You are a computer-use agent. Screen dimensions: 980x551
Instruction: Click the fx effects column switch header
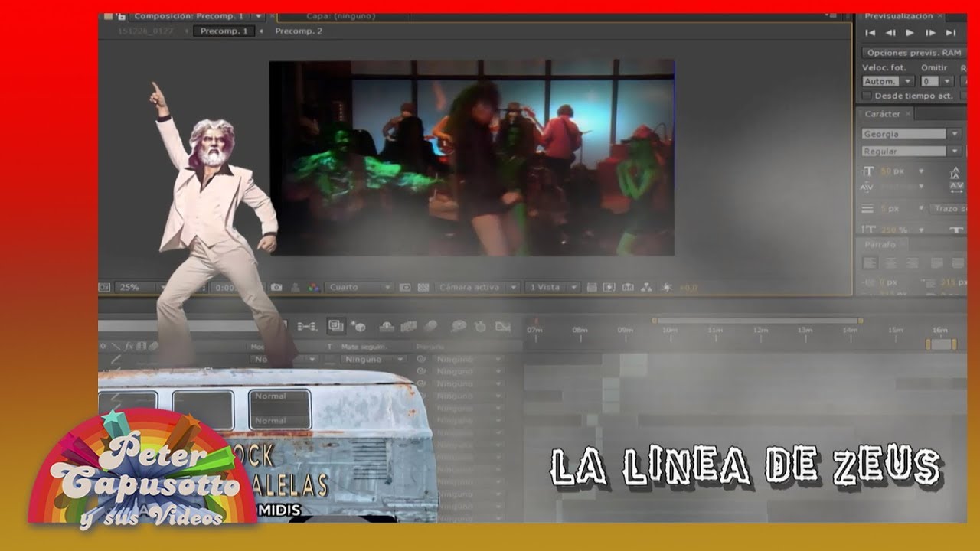(129, 346)
